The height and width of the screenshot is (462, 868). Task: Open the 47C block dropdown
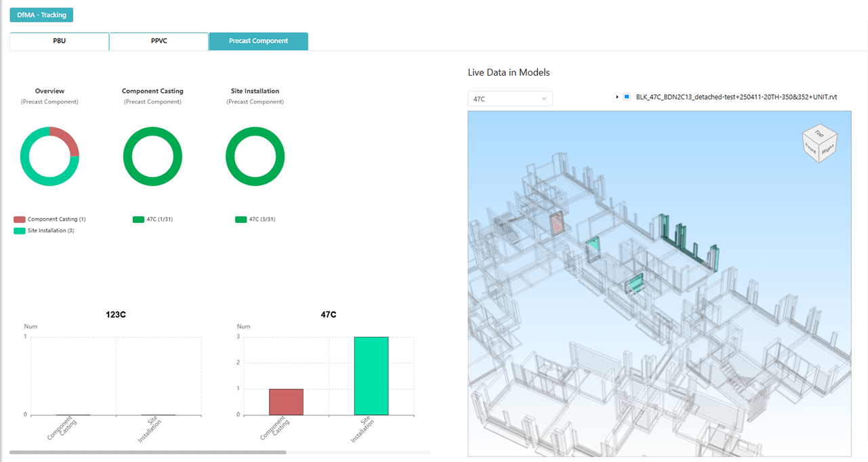click(510, 99)
